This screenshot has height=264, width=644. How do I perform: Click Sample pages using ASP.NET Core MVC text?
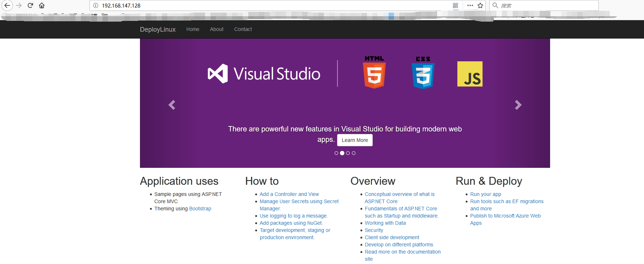click(x=188, y=198)
